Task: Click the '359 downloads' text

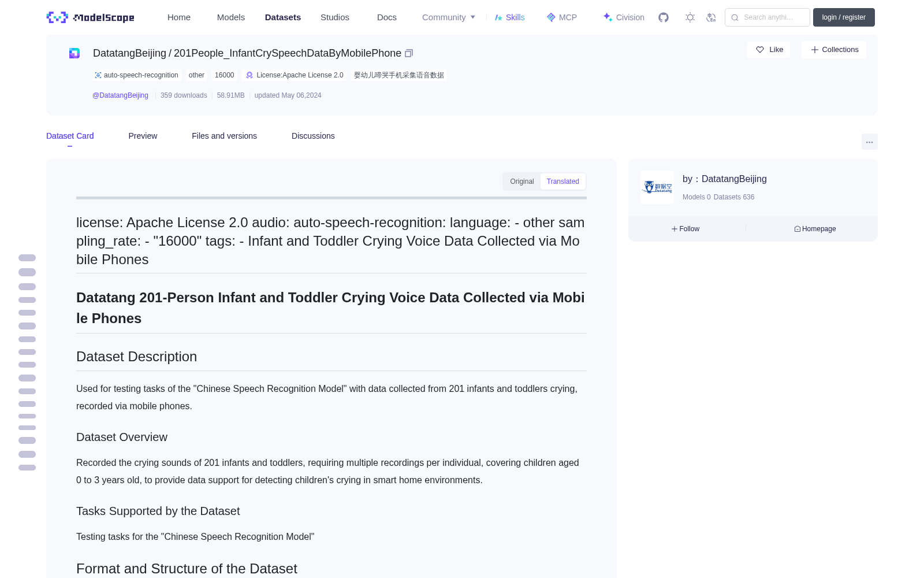Action: coord(184,95)
